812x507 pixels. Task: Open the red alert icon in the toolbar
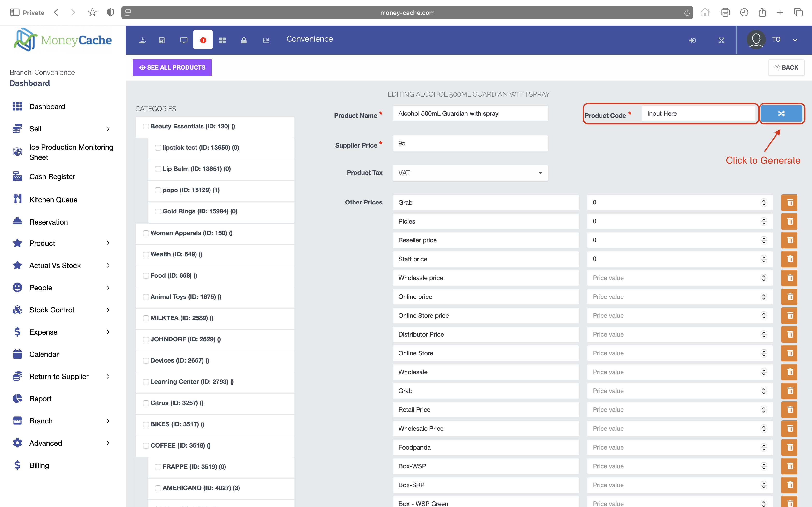pyautogui.click(x=203, y=40)
